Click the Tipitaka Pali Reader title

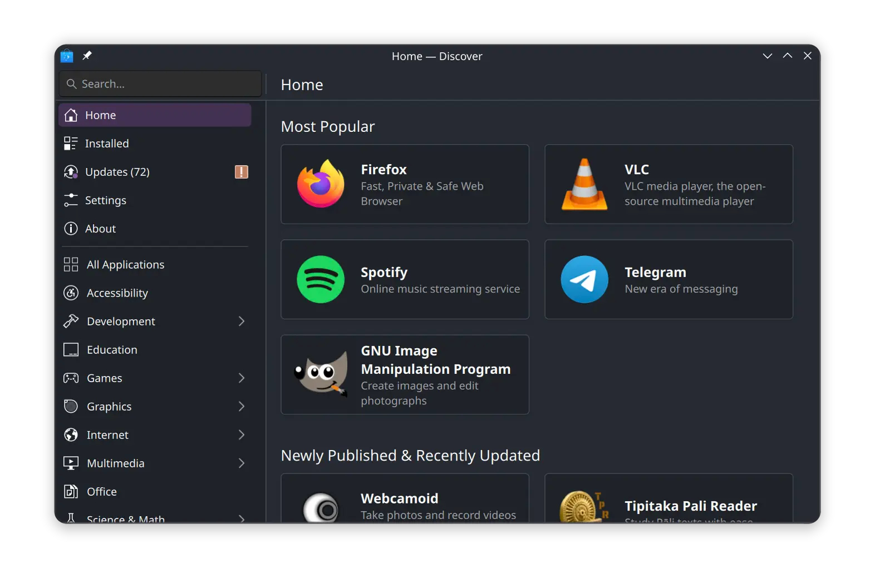click(x=691, y=506)
